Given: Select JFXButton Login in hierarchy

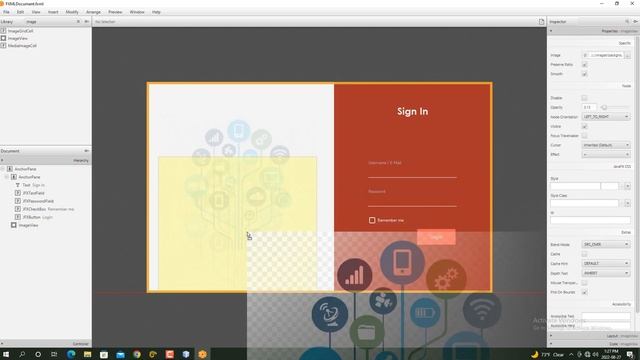Looking at the screenshot, I should click(x=38, y=217).
